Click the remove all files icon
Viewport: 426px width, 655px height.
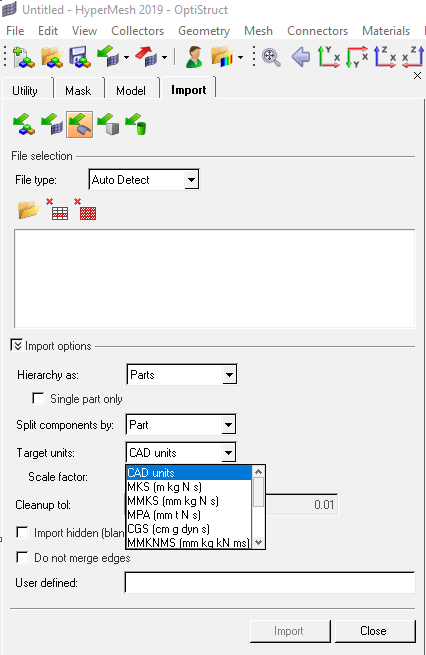coord(86,209)
